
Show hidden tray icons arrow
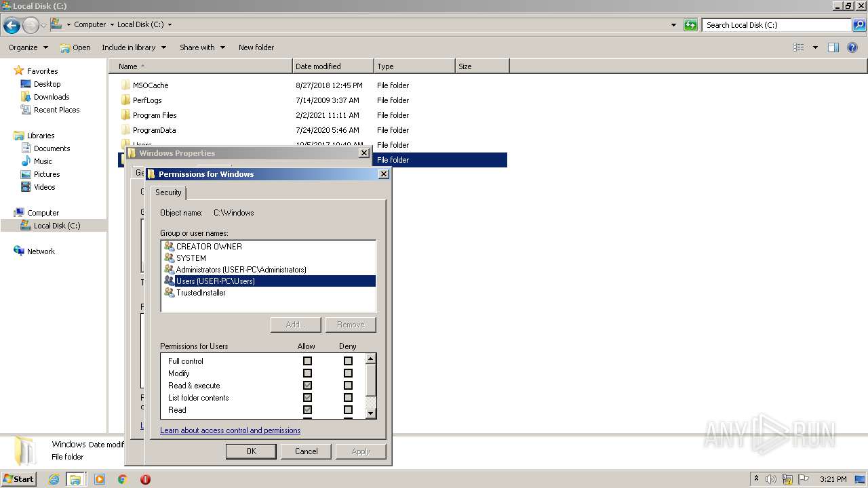tap(756, 479)
